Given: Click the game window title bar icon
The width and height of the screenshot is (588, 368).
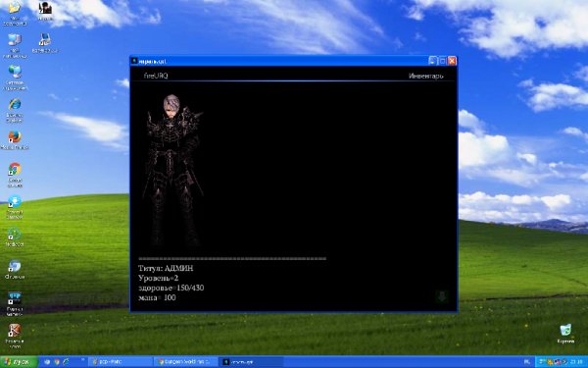Looking at the screenshot, I should pos(134,61).
